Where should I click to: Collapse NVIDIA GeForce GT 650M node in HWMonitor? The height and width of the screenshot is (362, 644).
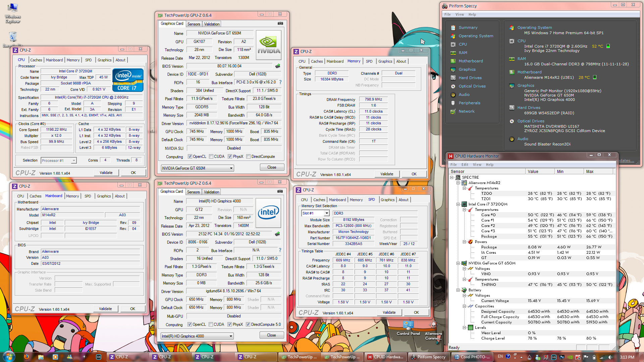click(458, 263)
